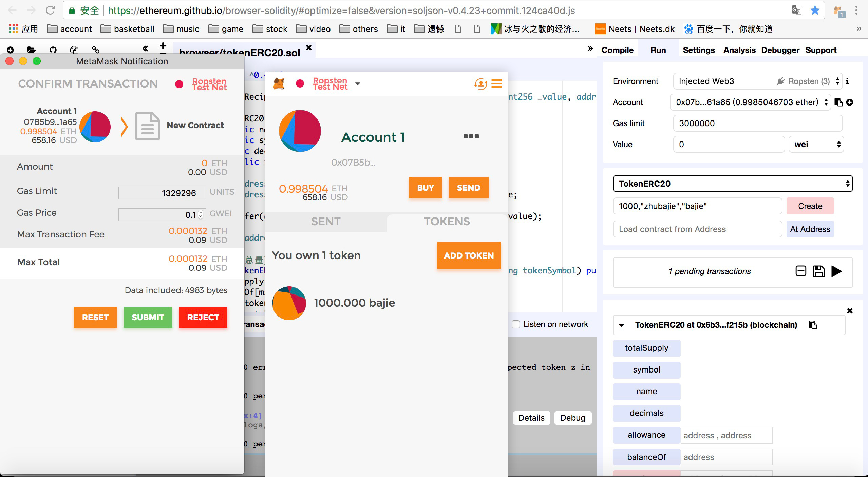Toggle Listen on network checkbox
This screenshot has width=868, height=477.
[x=516, y=324]
